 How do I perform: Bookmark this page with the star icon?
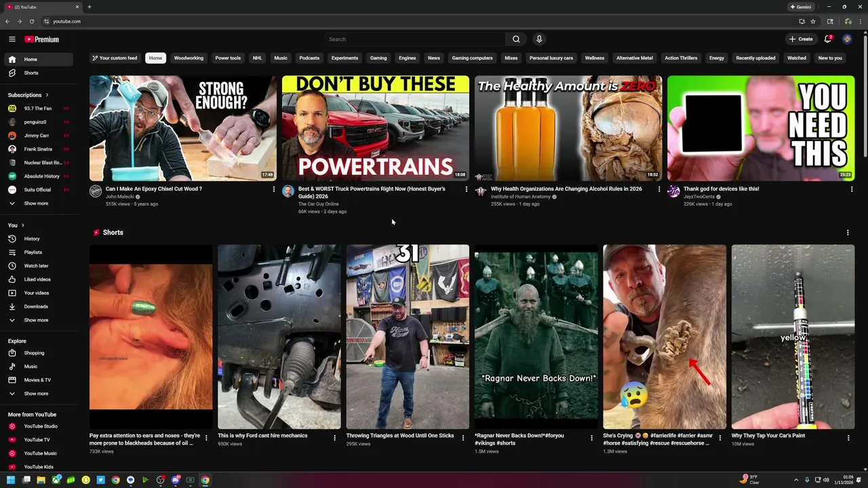click(x=813, y=21)
